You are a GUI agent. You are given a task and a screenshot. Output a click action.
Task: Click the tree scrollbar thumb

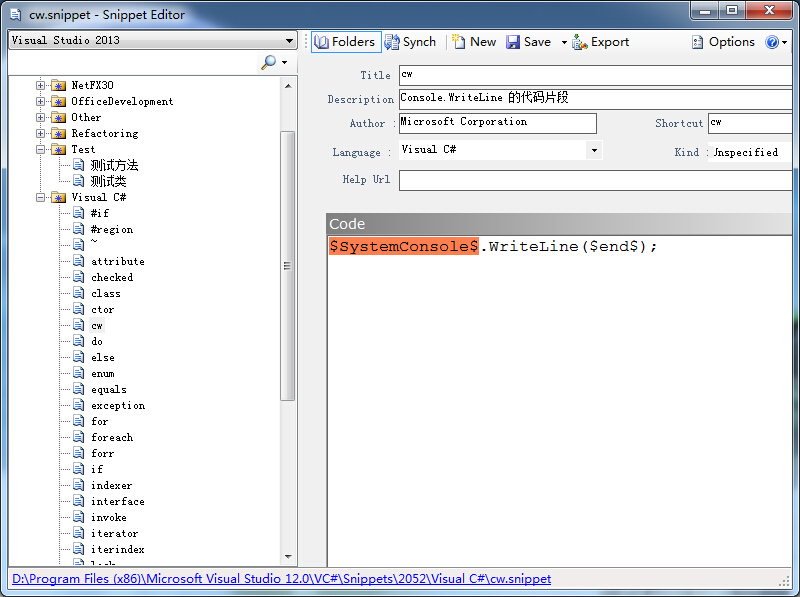coord(288,265)
